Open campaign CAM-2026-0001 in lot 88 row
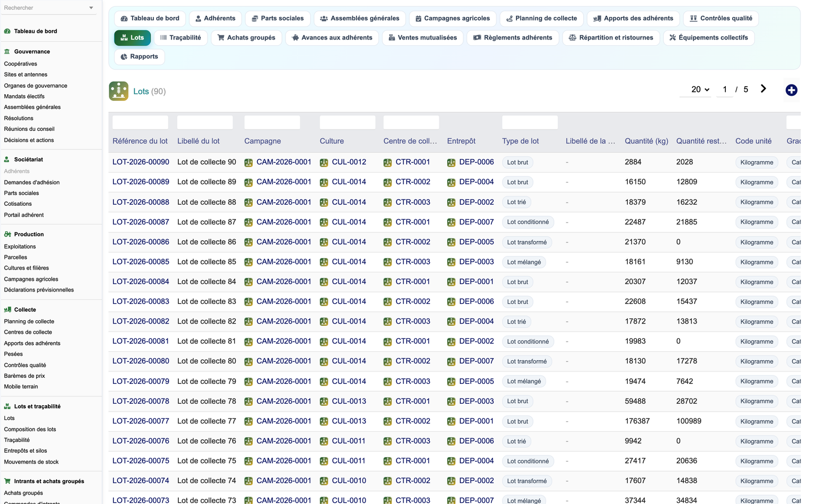 tap(284, 202)
